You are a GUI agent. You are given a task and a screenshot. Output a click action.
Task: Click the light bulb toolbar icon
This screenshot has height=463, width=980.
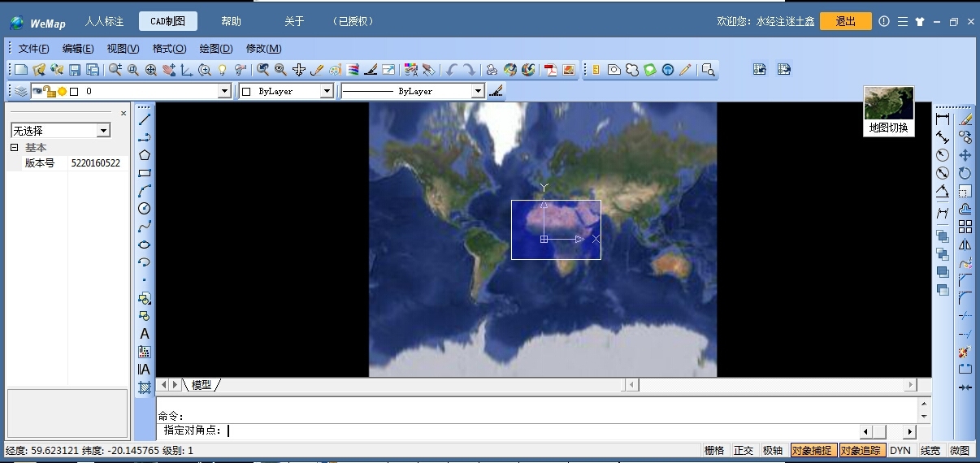coord(222,70)
